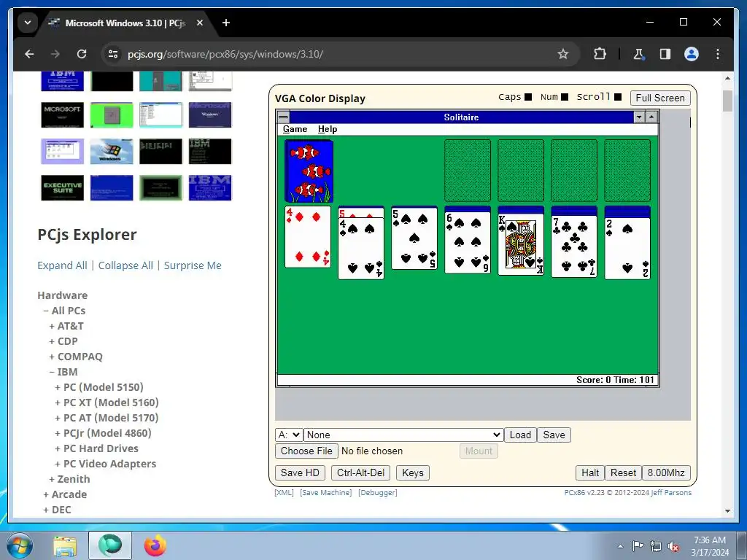The image size is (747, 560).
Task: Open the Game menu in Solitaire
Action: (295, 129)
